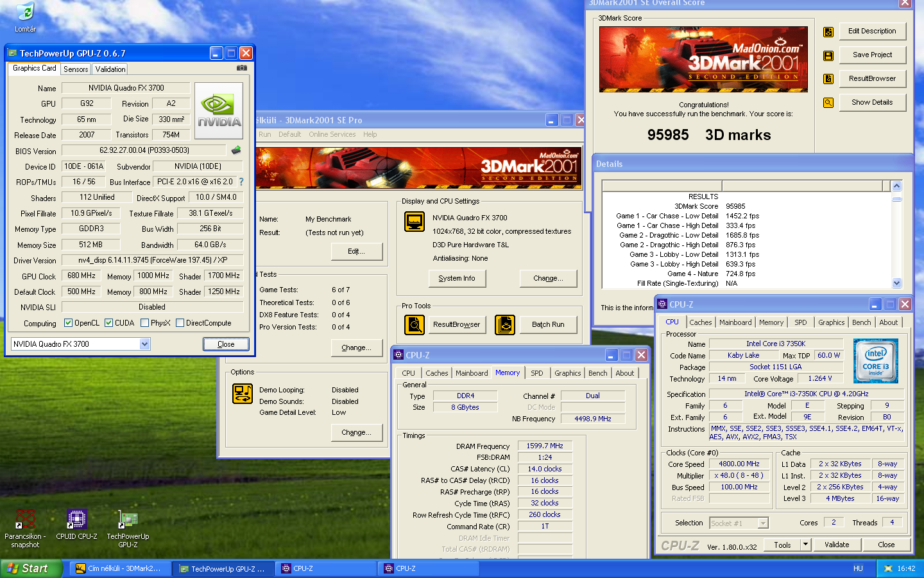Viewport: 924px width, 578px height.
Task: Click scroll up arrow in Details results
Action: click(896, 186)
